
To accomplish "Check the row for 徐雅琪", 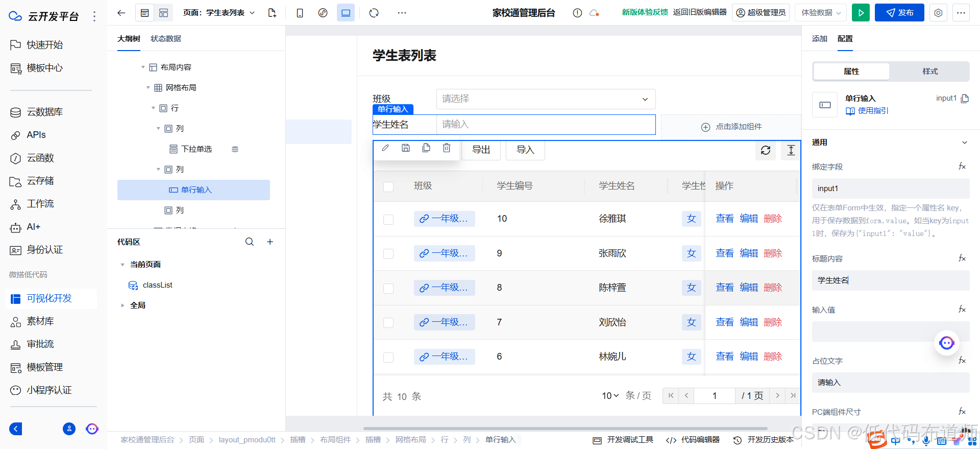I will (388, 219).
